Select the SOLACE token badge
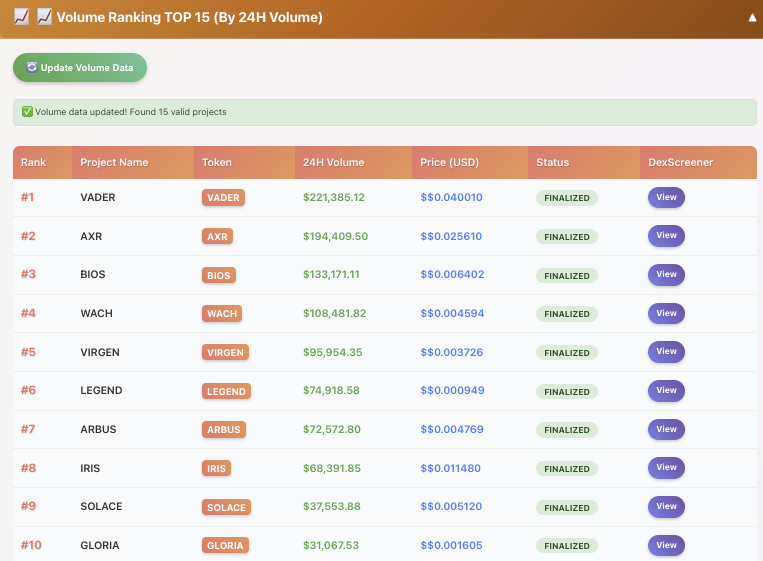 tap(226, 507)
